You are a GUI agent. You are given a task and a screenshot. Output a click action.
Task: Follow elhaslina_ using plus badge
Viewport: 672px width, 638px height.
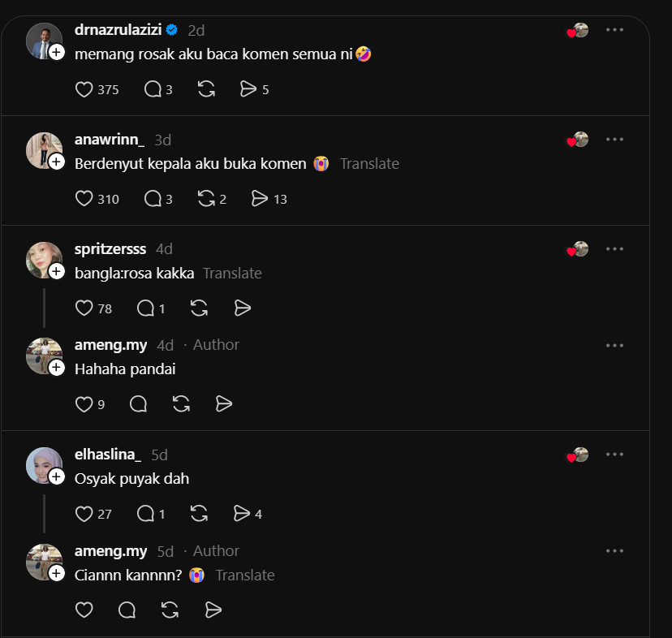coord(57,476)
